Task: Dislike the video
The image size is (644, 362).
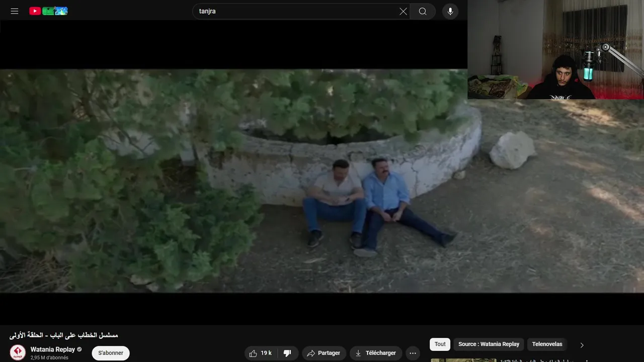Action: click(x=288, y=353)
